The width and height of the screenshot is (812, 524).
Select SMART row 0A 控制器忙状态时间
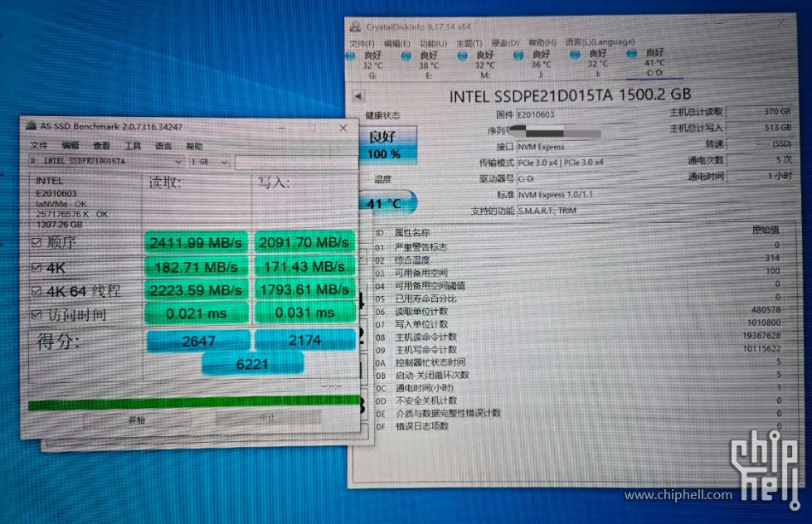(577, 362)
